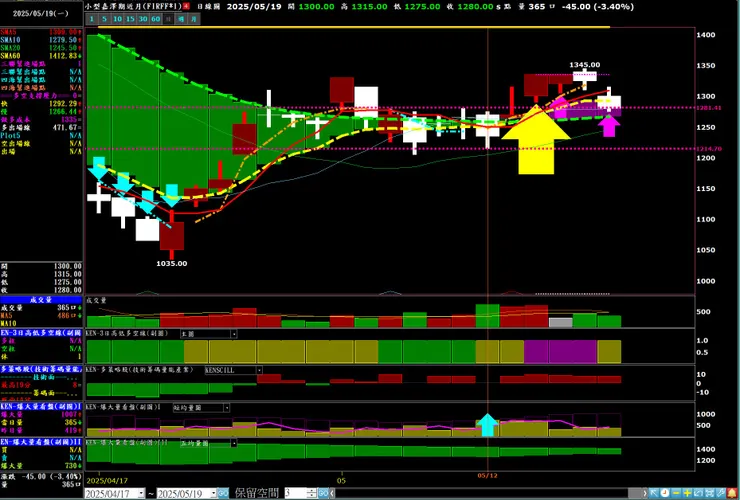740x500 pixels.
Task: Open the 主圖 dropdown in the KEN-3日高低多空線 panel
Action: [234, 334]
